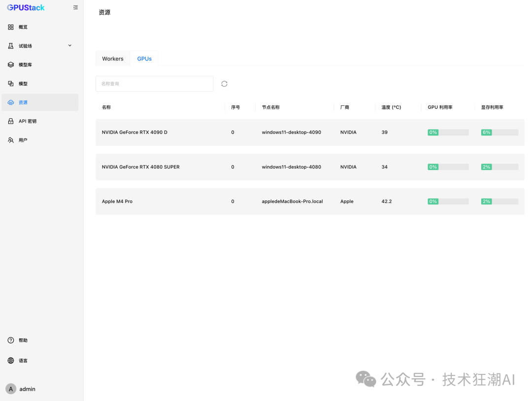Go to the 模型 models page
Image resolution: width=532 pixels, height=401 pixels.
pyautogui.click(x=23, y=84)
